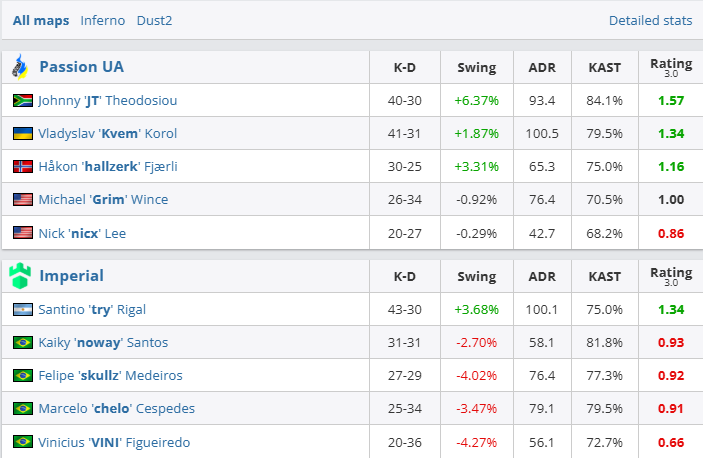Click the Passion UA team logo
The width and height of the screenshot is (703, 458).
pyautogui.click(x=19, y=67)
